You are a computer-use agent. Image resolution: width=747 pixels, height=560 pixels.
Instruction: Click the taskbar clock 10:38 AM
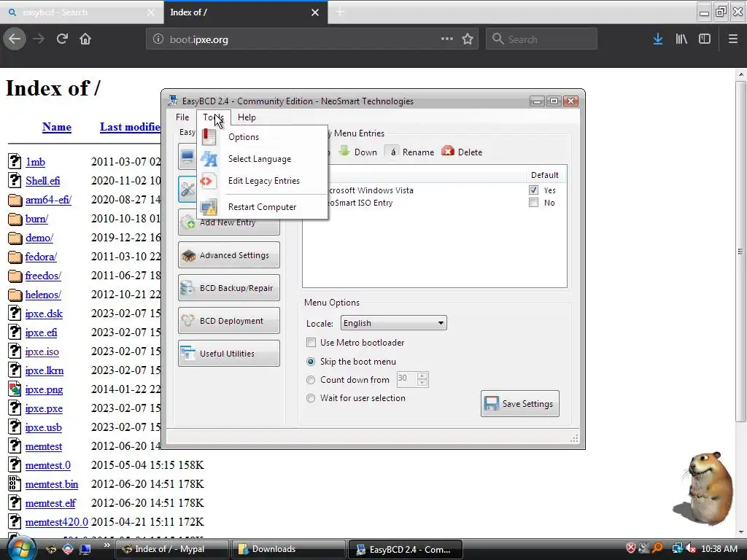(719, 549)
